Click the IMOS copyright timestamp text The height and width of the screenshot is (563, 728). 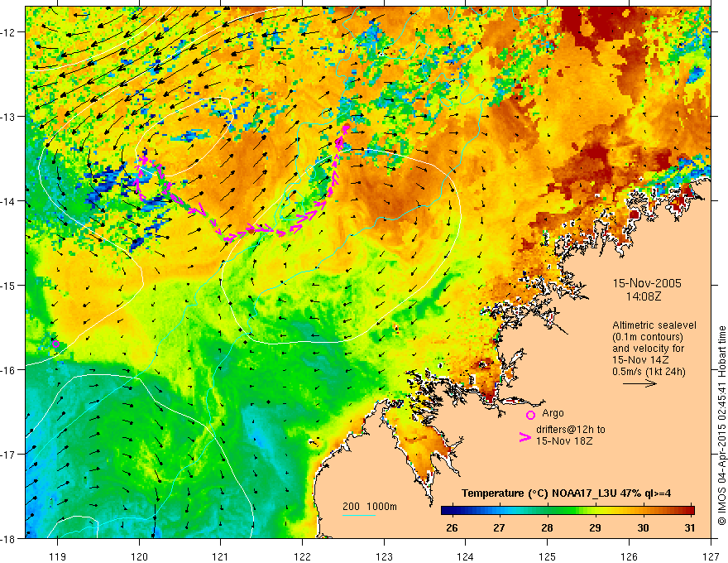(x=721, y=426)
